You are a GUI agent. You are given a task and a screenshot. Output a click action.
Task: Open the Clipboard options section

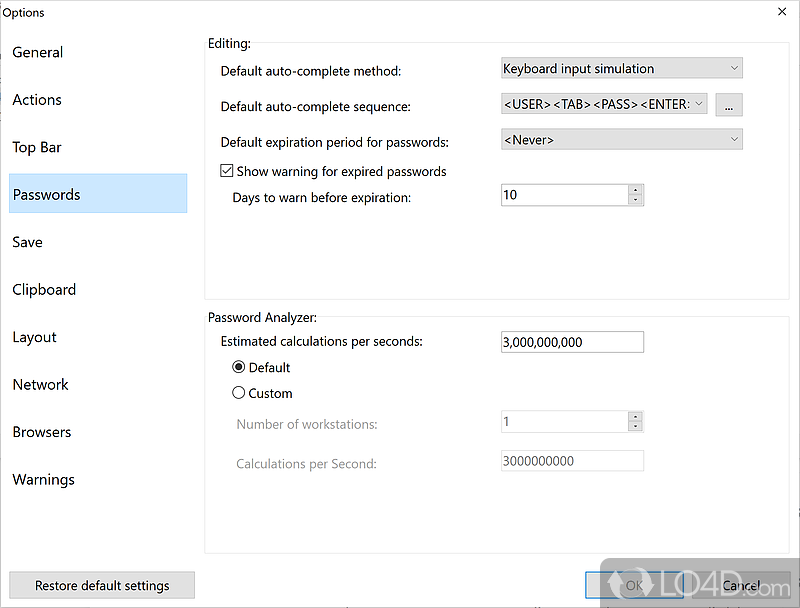(x=44, y=290)
